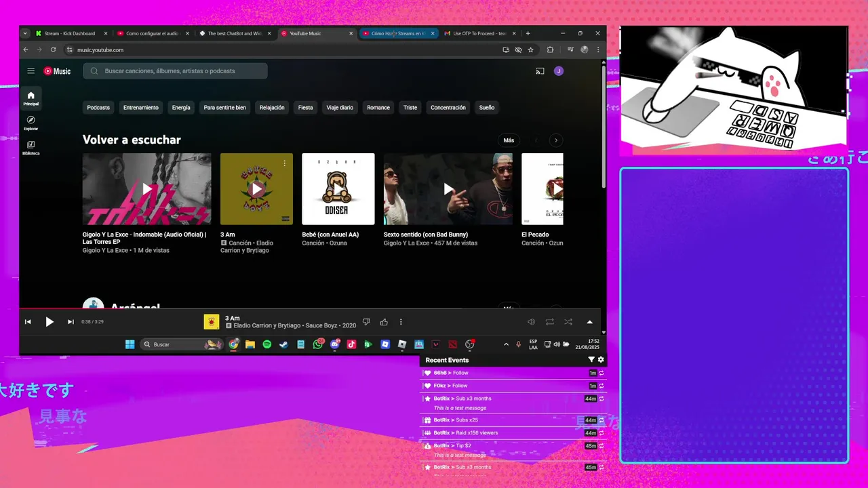Select the Viaje diario chip

(x=340, y=108)
